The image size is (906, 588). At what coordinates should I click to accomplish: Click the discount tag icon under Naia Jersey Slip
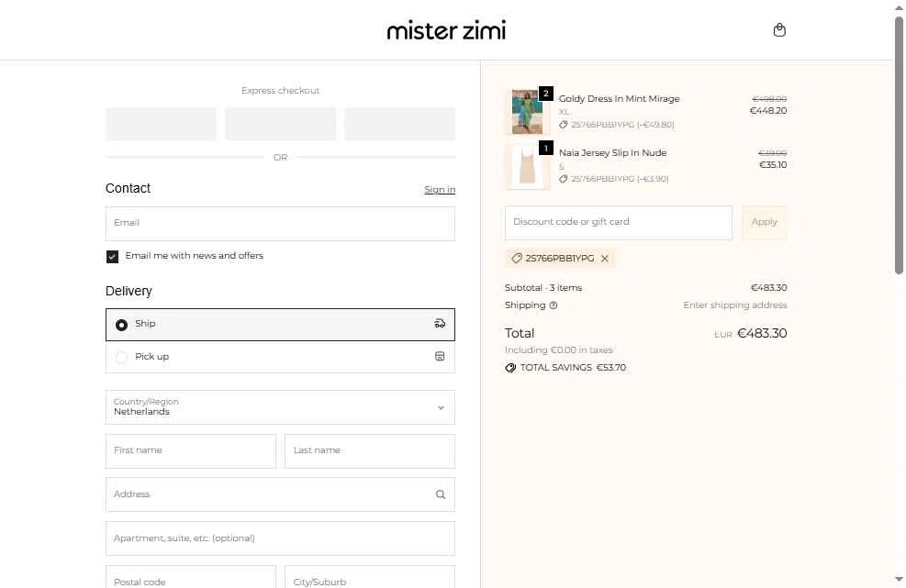[564, 179]
